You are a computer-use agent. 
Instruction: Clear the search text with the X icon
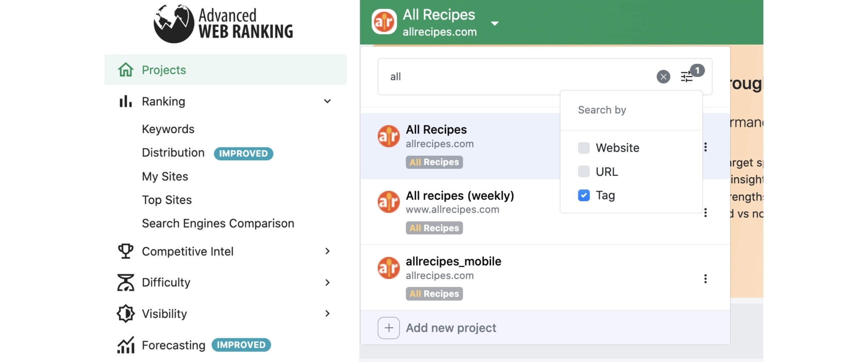pos(663,77)
